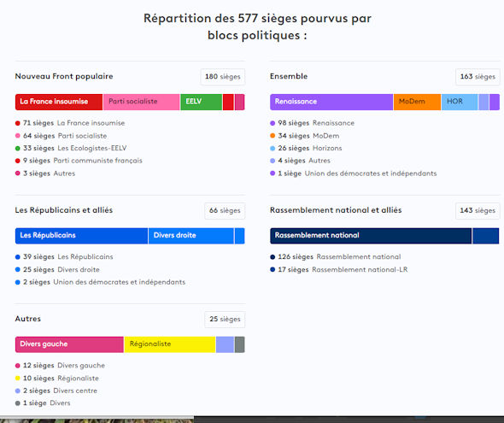The image size is (504, 423).
Task: Click the 163 sièges badge for Ensemble
Action: [x=478, y=77]
